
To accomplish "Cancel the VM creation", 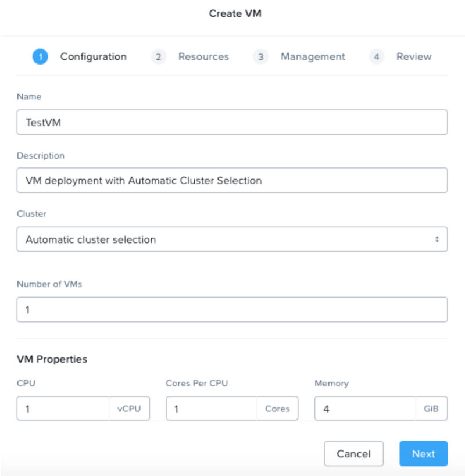I will pos(353,454).
